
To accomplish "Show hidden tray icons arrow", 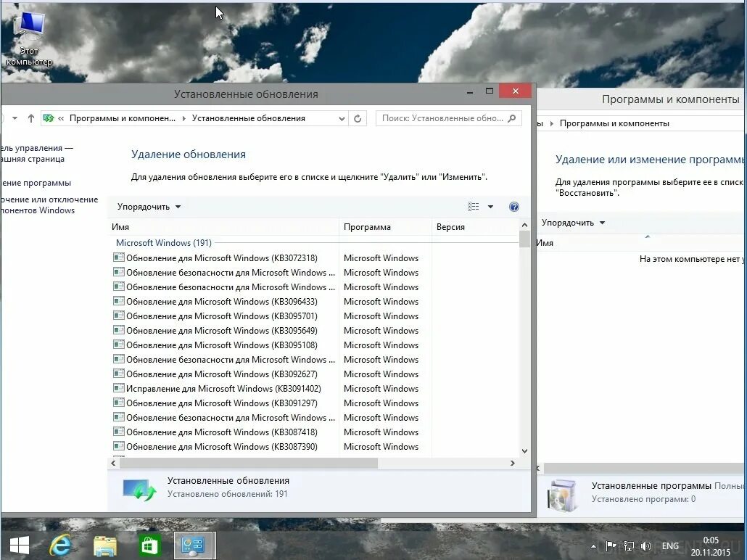I will [x=593, y=546].
